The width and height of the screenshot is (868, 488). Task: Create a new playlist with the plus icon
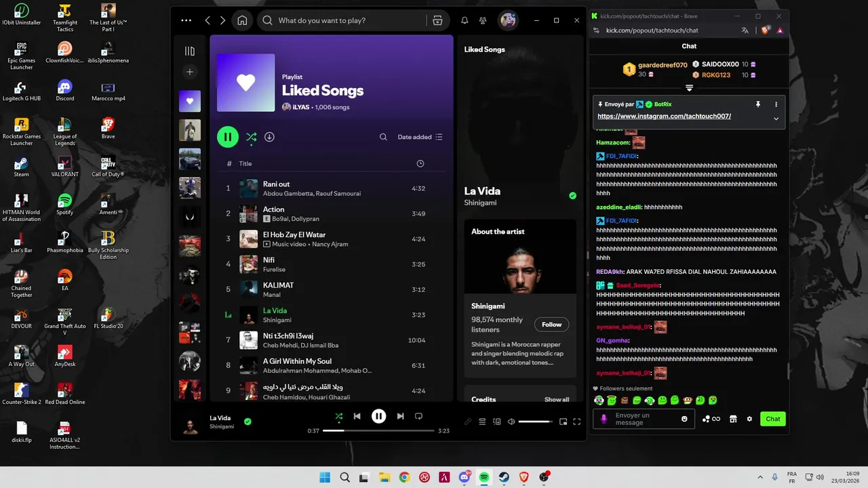pos(190,72)
